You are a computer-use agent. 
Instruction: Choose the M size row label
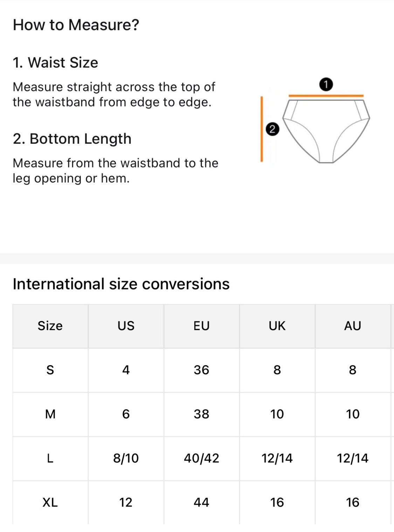[x=50, y=414]
